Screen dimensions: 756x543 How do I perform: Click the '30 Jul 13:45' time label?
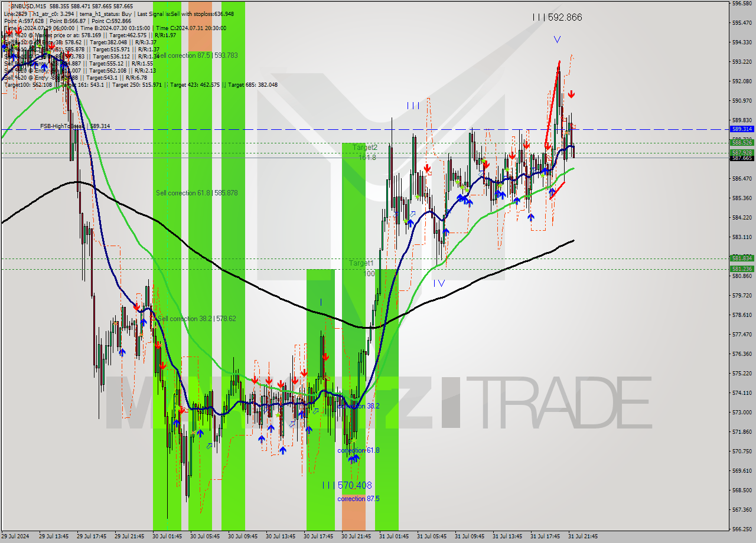(281, 537)
